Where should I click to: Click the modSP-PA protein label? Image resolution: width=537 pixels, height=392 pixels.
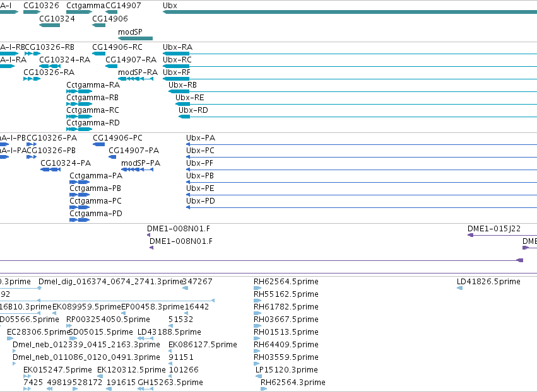[x=141, y=163]
